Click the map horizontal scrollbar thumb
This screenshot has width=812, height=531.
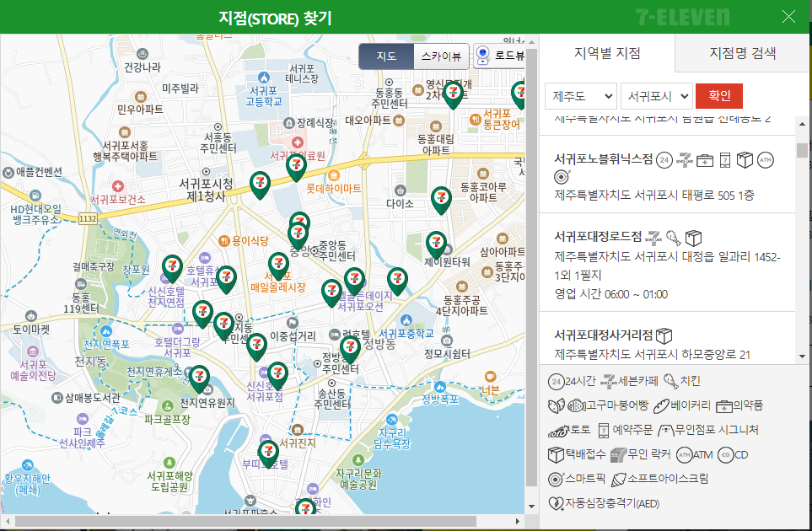245,521
